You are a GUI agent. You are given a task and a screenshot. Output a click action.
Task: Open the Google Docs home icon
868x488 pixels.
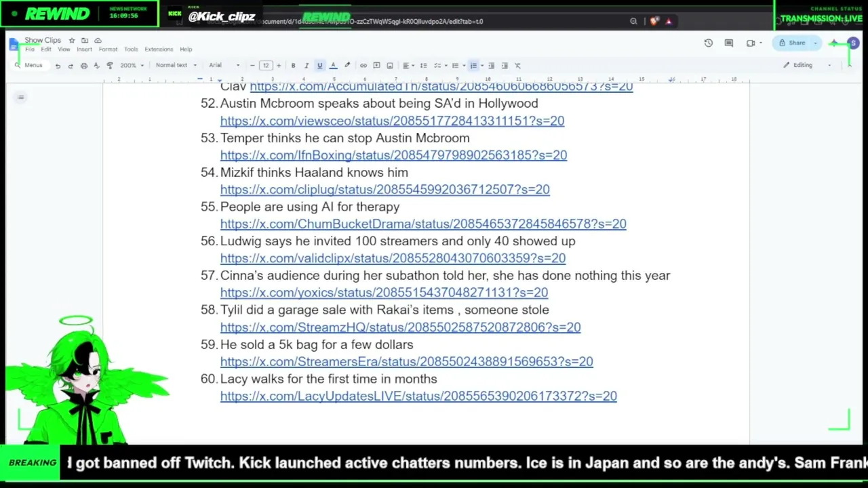click(x=14, y=45)
